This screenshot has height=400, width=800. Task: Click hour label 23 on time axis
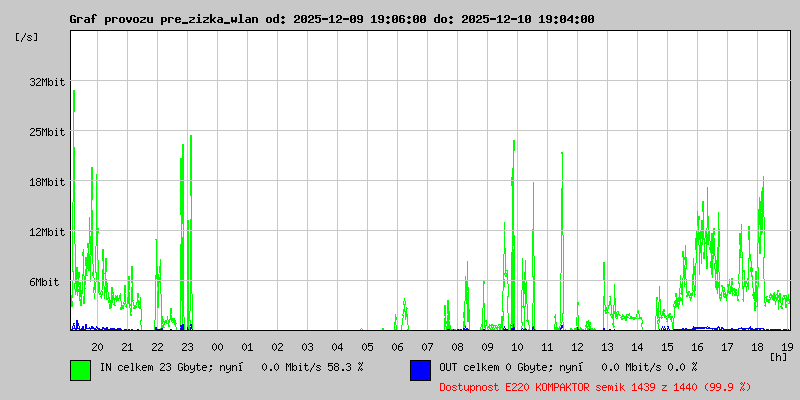(x=187, y=347)
